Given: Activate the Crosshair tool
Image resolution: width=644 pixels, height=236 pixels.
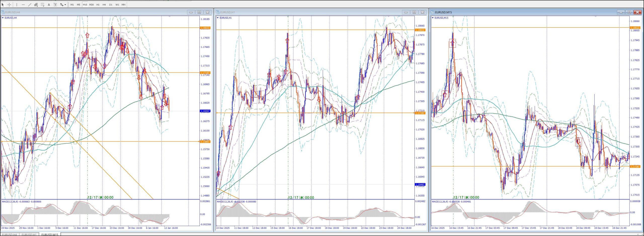Looking at the screenshot, I should [9, 5].
